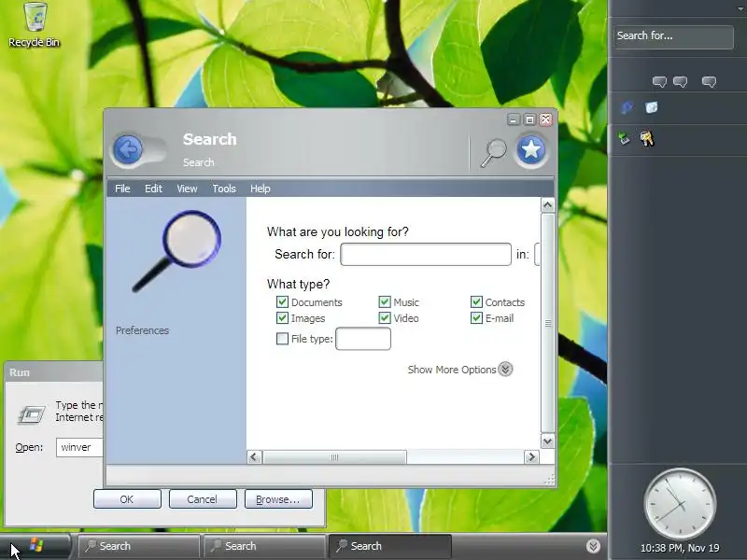This screenshot has width=747, height=560.
Task: Uncheck the Video checkbox
Action: click(x=385, y=317)
